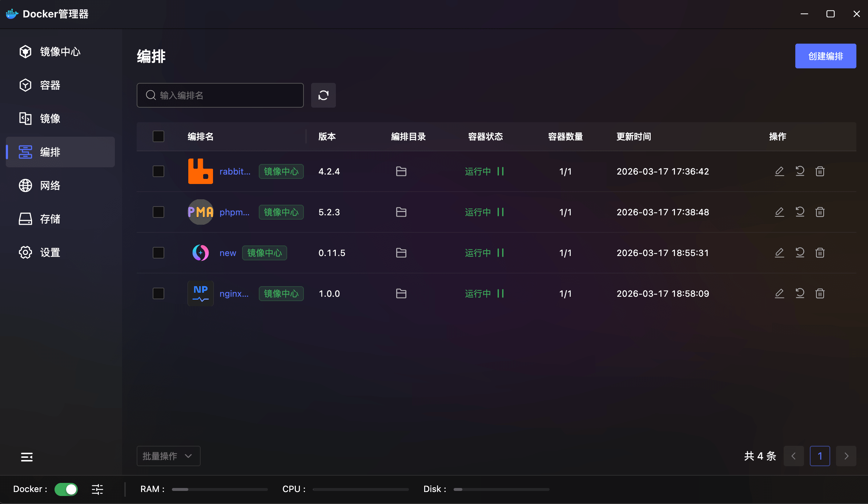Image resolution: width=868 pixels, height=504 pixels.
Task: Delete the new compose entry
Action: pos(820,253)
